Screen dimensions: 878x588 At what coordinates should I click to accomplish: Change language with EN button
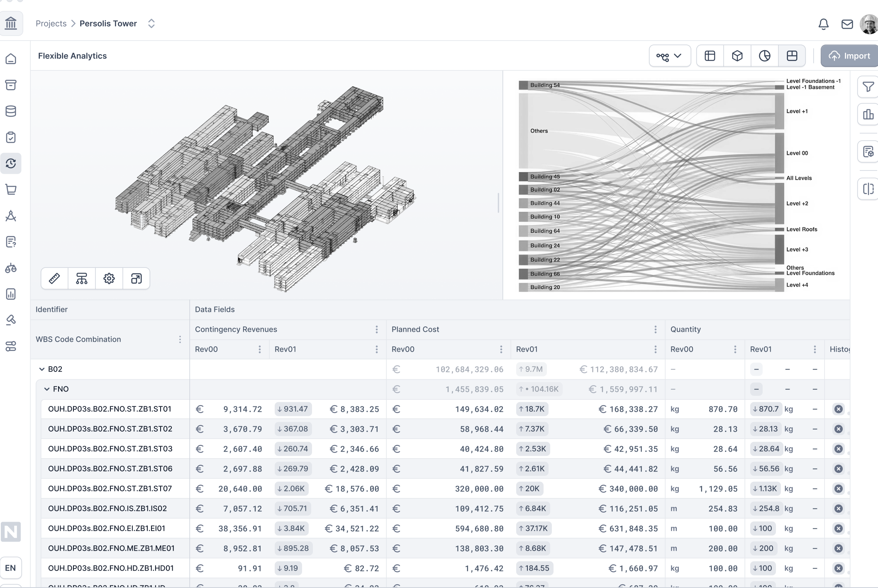pos(11,568)
